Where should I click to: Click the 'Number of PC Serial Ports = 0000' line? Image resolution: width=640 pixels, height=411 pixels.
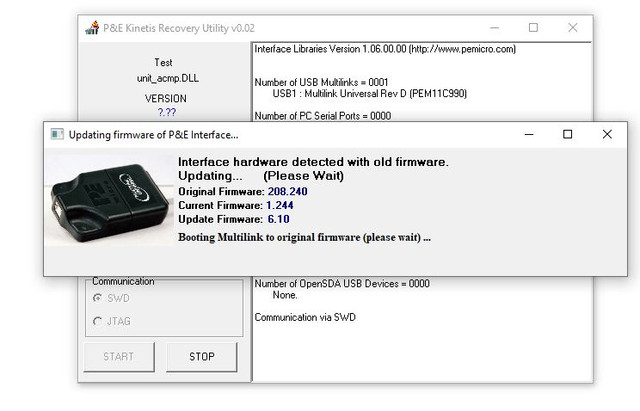tap(322, 116)
